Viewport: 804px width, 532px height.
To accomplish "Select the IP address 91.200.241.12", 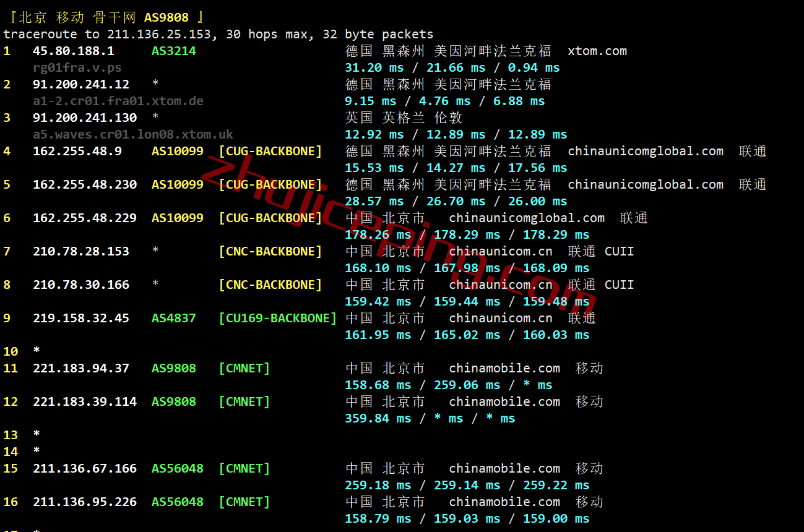I will [81, 84].
